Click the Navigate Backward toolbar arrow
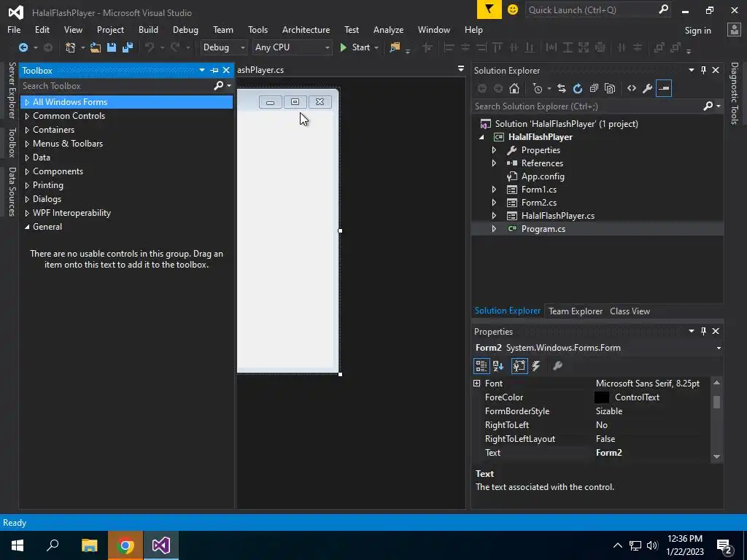Viewport: 747px width, 560px height. (x=23, y=47)
